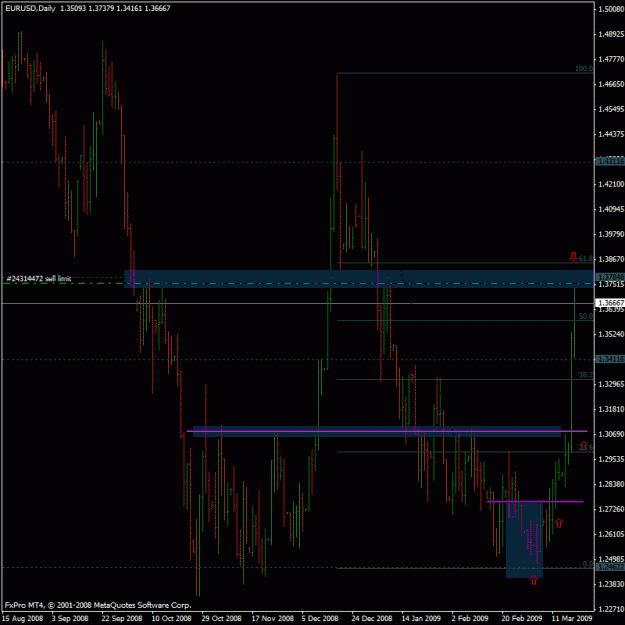
Task: Select the Fibonacci 61.8 level label
Action: coord(586,258)
